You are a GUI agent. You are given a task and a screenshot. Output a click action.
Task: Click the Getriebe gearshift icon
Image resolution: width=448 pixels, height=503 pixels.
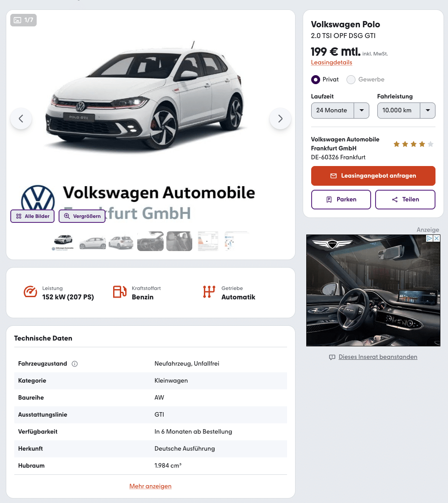[x=209, y=292]
